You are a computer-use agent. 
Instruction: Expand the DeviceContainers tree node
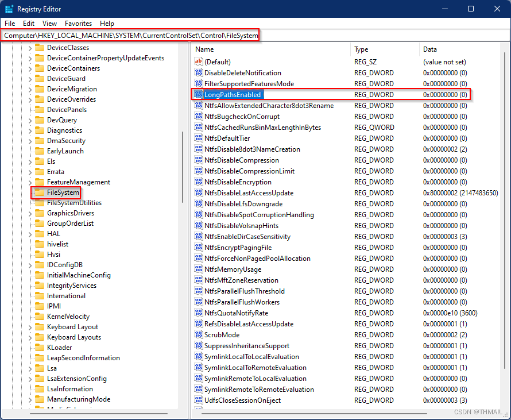click(30, 68)
